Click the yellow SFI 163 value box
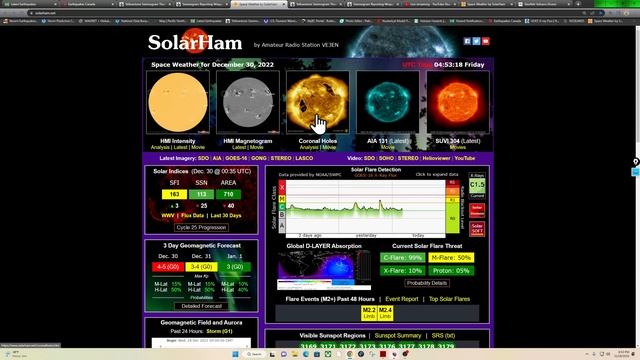Image resolution: width=640 pixels, height=360 pixels. (174, 194)
